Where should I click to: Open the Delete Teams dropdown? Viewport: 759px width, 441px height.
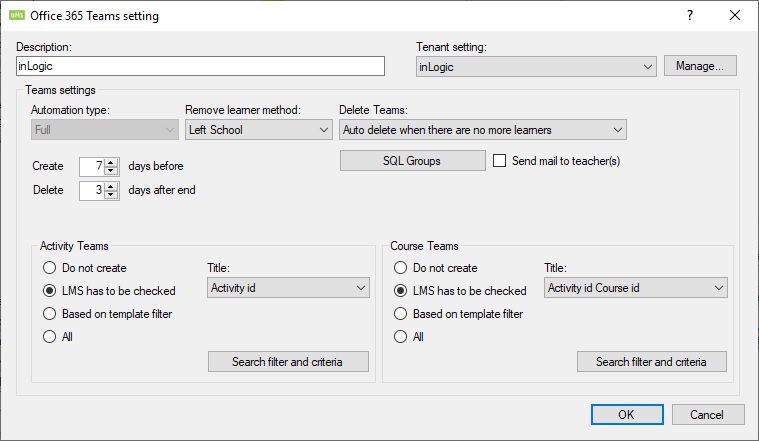pyautogui.click(x=483, y=130)
